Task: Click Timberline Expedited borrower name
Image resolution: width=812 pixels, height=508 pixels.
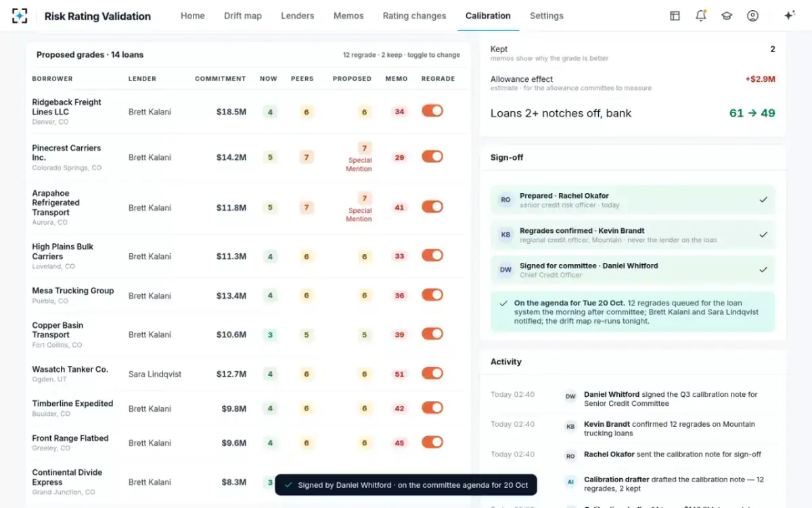Action: [x=72, y=404]
